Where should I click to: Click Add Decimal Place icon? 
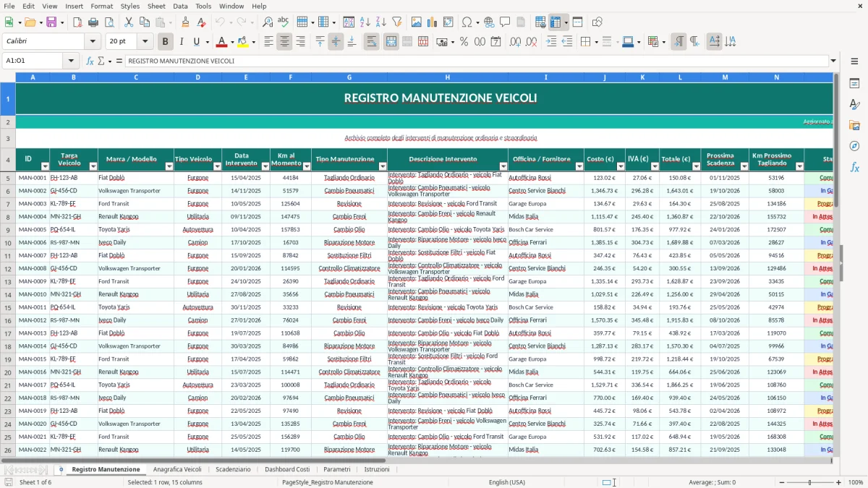(515, 42)
